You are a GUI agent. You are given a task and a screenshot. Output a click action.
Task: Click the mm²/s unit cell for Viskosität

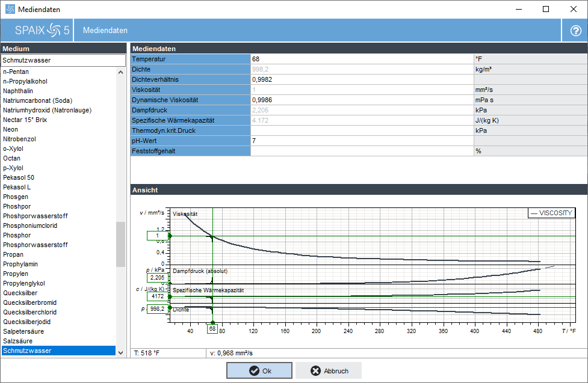click(x=530, y=90)
